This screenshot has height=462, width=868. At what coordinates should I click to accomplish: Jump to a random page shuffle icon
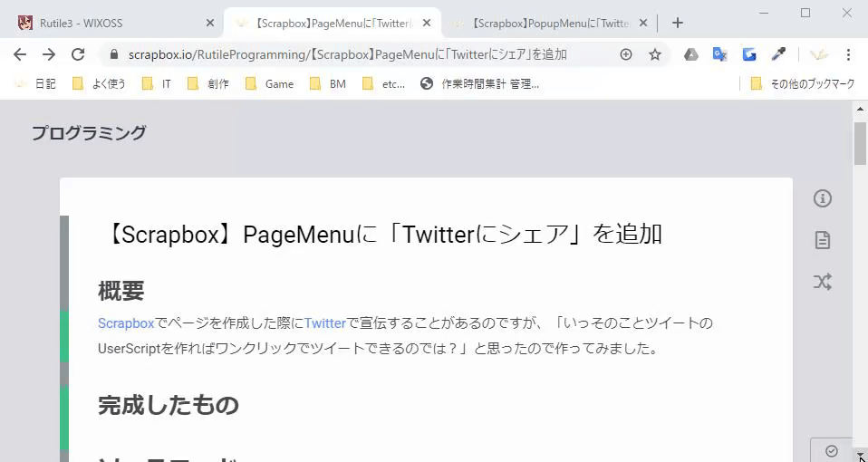(x=823, y=282)
